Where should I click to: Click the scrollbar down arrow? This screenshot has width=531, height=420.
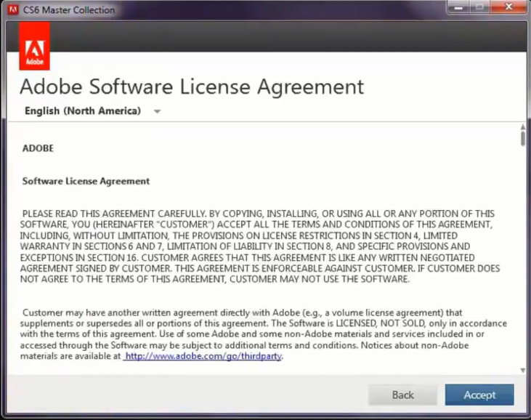[x=523, y=370]
